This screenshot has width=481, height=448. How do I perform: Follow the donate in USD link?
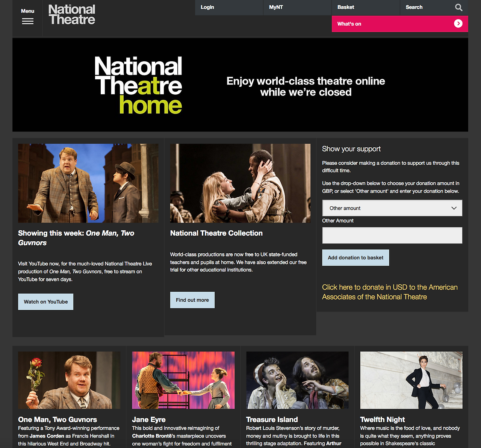point(390,292)
